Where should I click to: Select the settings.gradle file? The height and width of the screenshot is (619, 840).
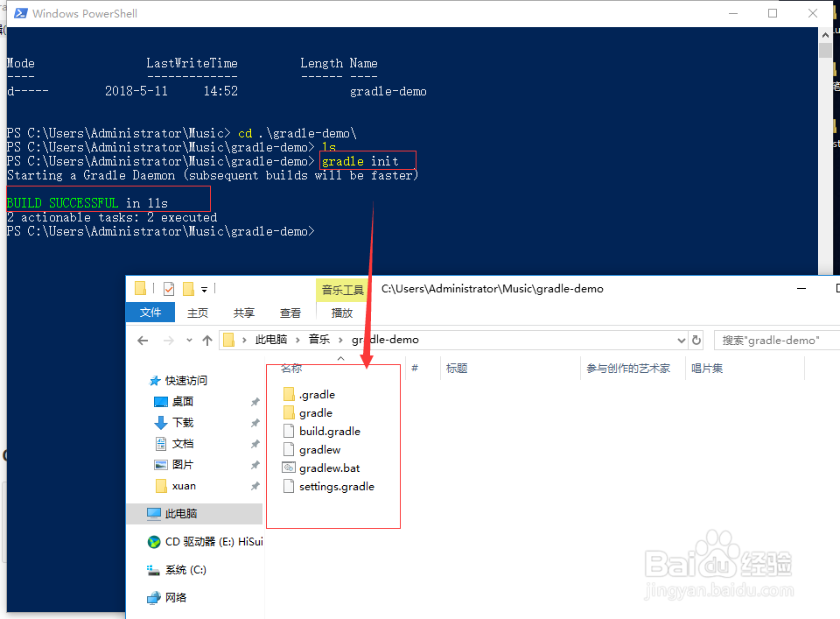click(x=328, y=486)
